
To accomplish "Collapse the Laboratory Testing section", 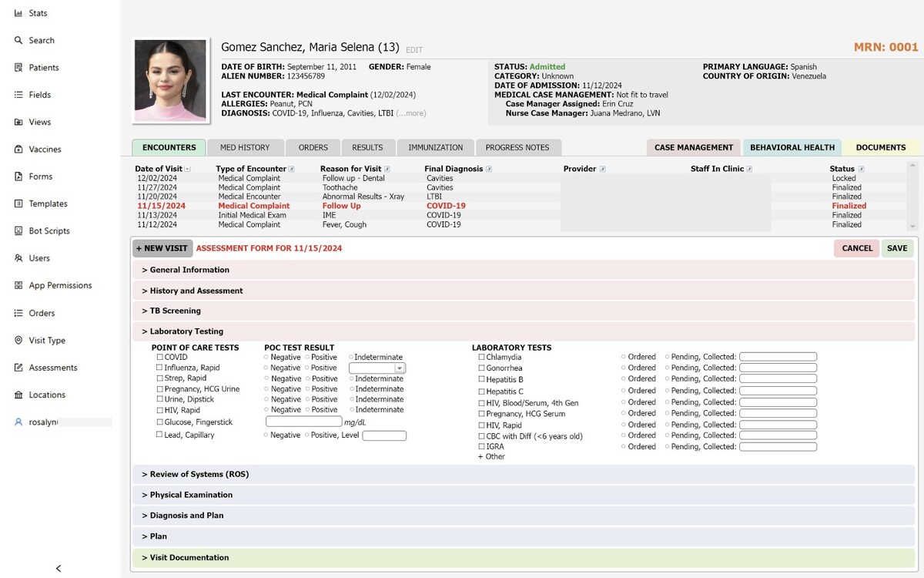I will click(x=524, y=331).
